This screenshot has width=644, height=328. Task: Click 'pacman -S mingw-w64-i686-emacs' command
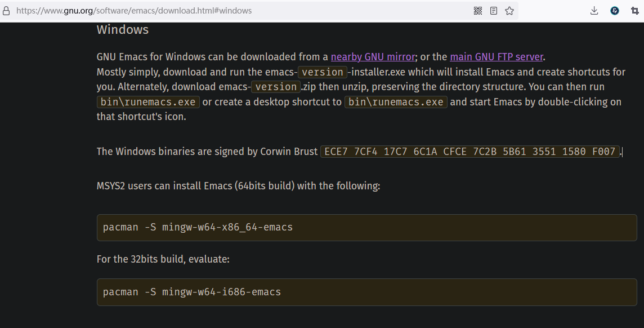[x=192, y=292]
